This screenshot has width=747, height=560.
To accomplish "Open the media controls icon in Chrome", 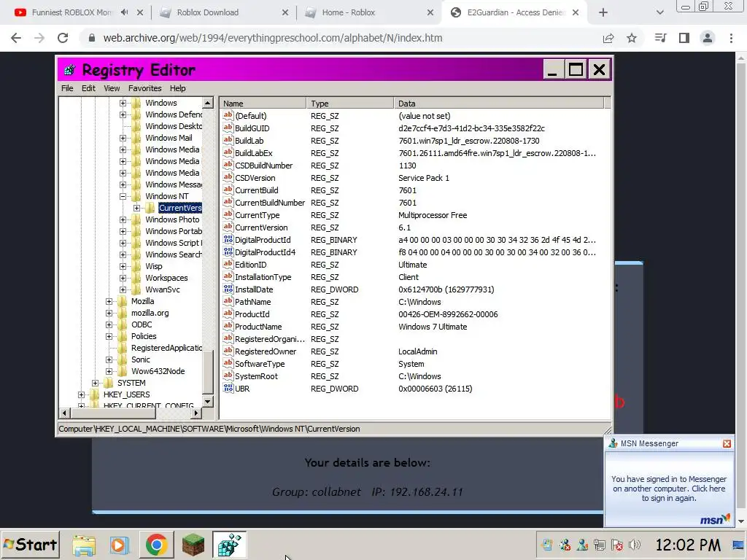I will point(660,38).
